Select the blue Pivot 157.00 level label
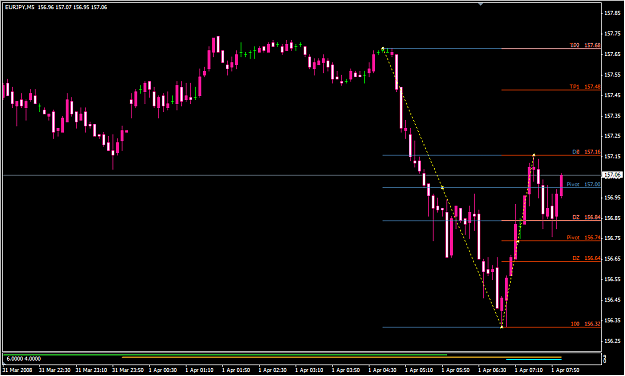The width and height of the screenshot is (625, 376). 583,184
